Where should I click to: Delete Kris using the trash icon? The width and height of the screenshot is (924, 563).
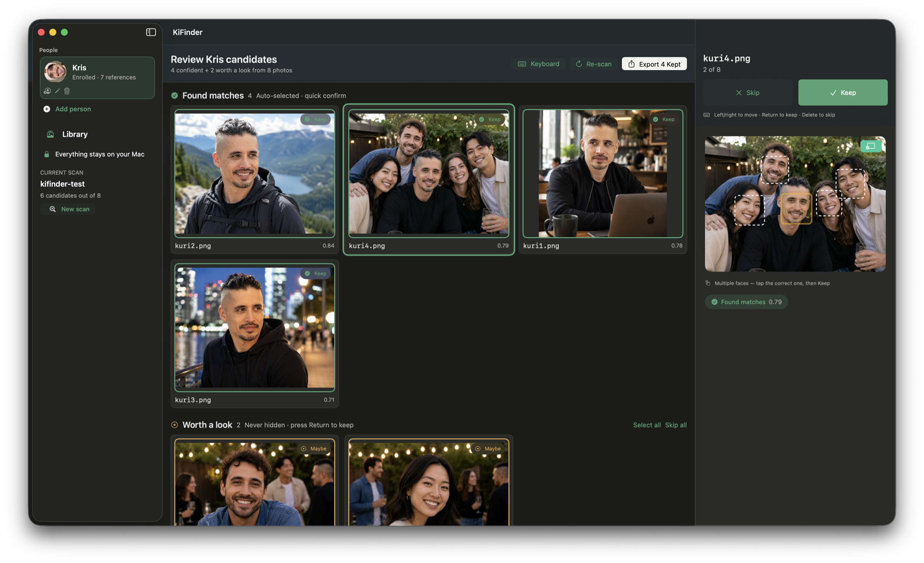(67, 91)
